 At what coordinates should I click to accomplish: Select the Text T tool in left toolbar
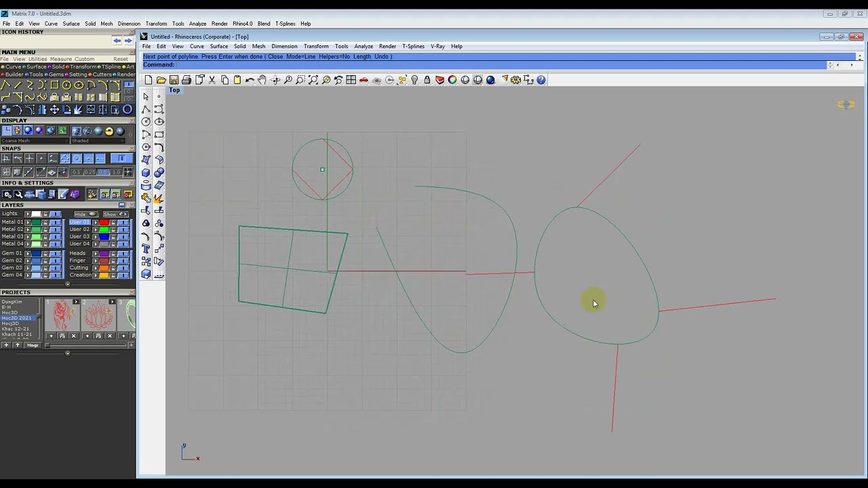(x=146, y=249)
